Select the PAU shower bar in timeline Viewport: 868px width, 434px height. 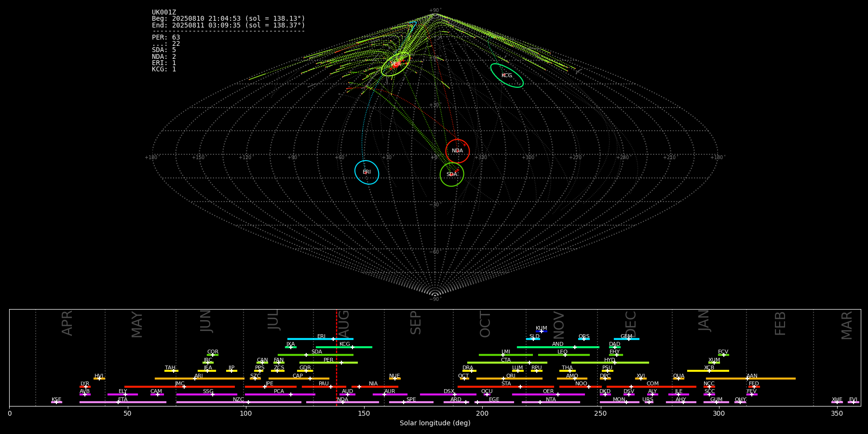324,387
